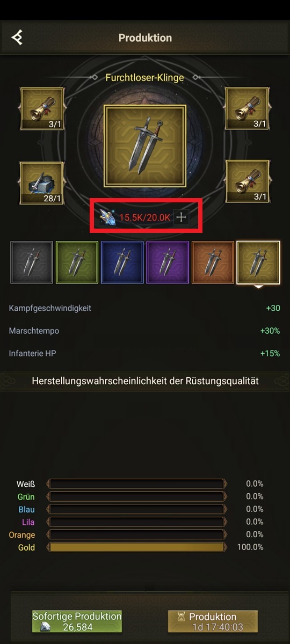Pick the gold quality sword tile
This screenshot has width=290, height=644.
coord(258,262)
